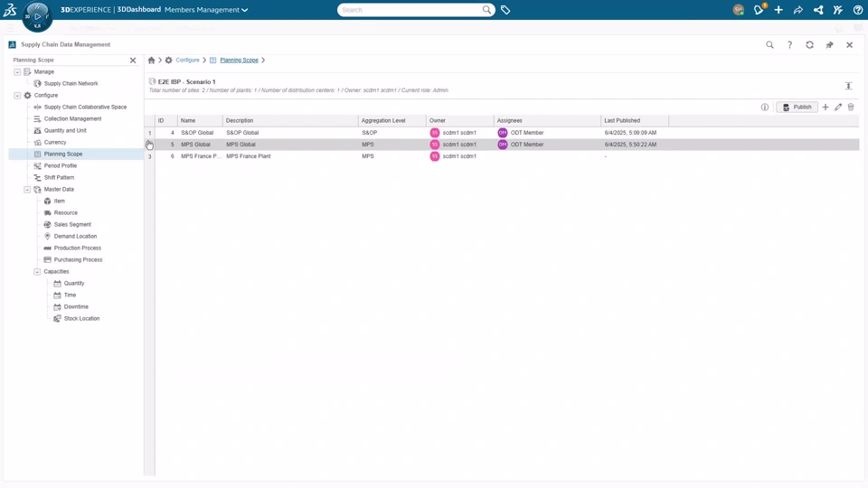868x488 pixels.
Task: Open the Members Management dropdown
Action: click(206, 10)
